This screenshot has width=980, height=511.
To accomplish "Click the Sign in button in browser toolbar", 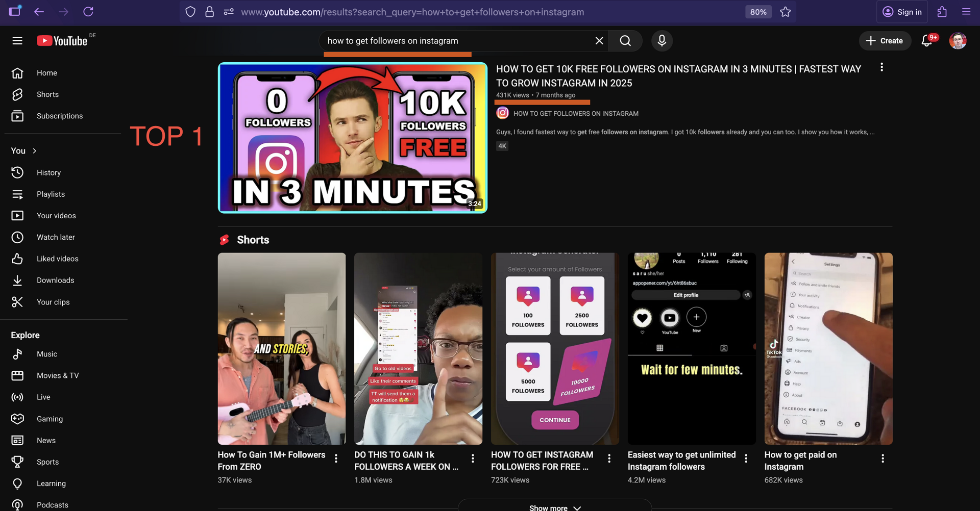I will (902, 12).
